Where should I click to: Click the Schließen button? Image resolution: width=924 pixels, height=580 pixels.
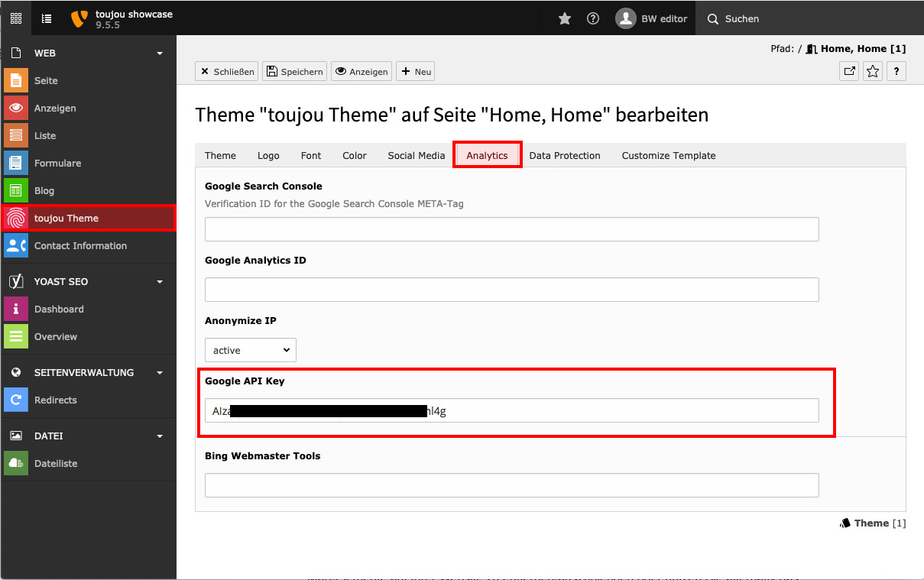pos(226,72)
